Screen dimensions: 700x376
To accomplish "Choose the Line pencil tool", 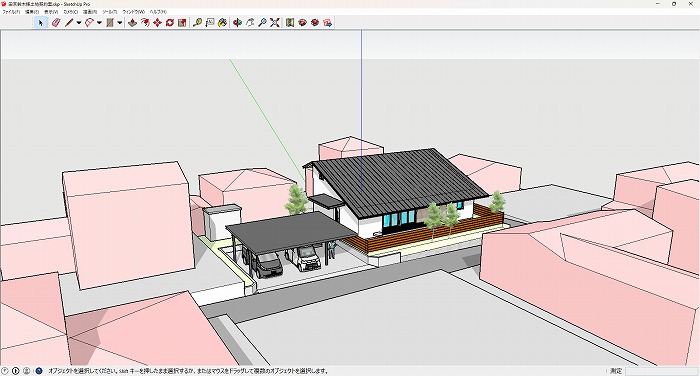I will [69, 23].
